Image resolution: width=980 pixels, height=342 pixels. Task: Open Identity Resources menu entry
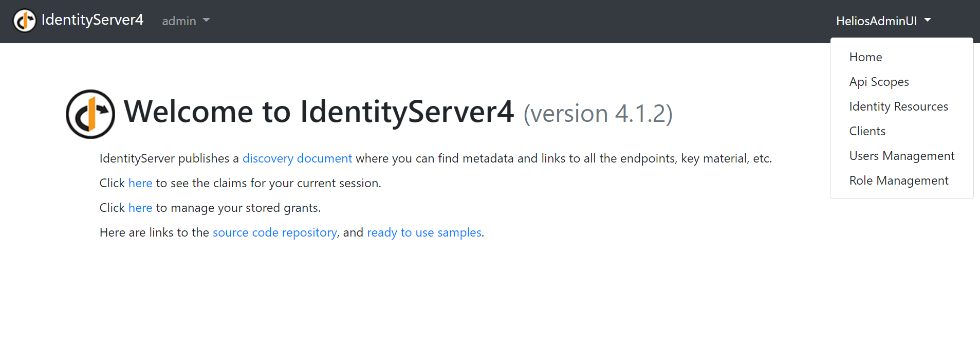902,106
